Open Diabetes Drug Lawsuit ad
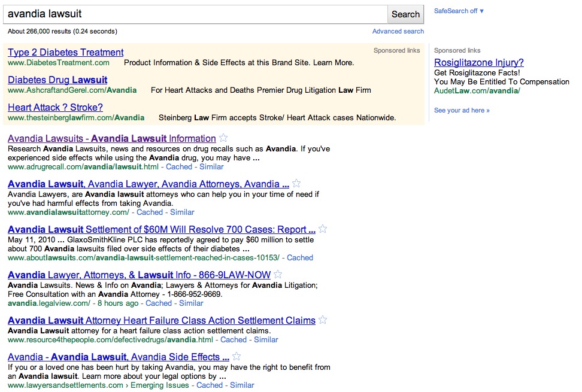Screen dimensions: 582x392 pyautogui.click(x=57, y=80)
